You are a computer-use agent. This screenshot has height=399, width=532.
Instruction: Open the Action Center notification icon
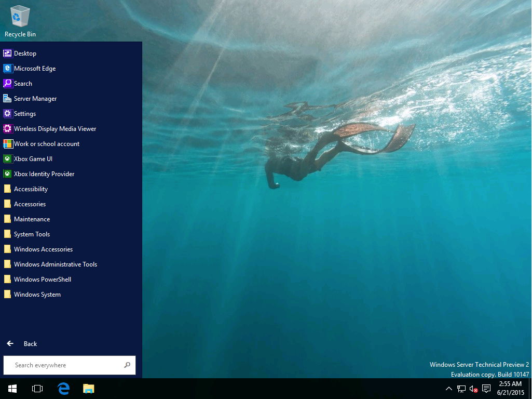pos(486,389)
